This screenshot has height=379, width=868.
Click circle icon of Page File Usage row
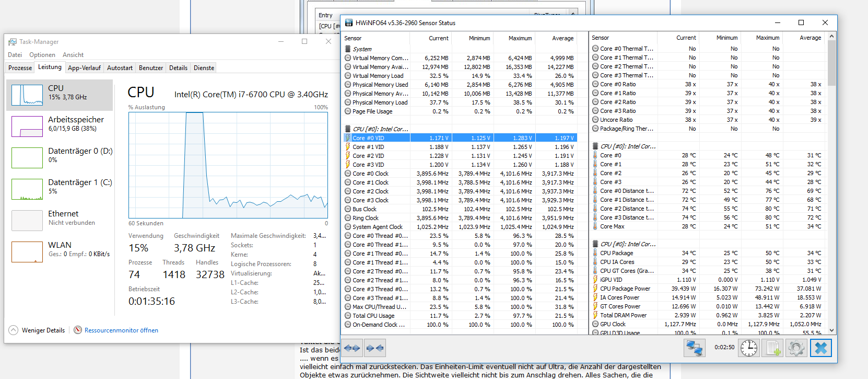(348, 111)
